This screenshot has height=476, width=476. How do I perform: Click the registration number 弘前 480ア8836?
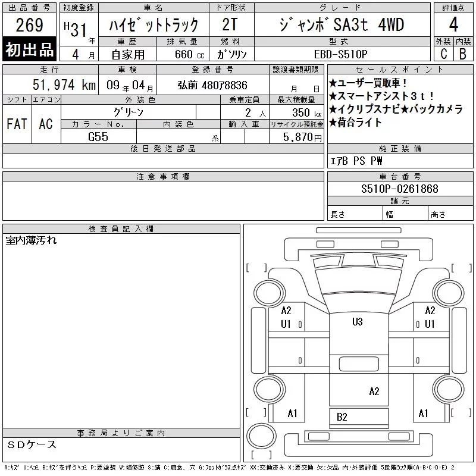tap(212, 85)
